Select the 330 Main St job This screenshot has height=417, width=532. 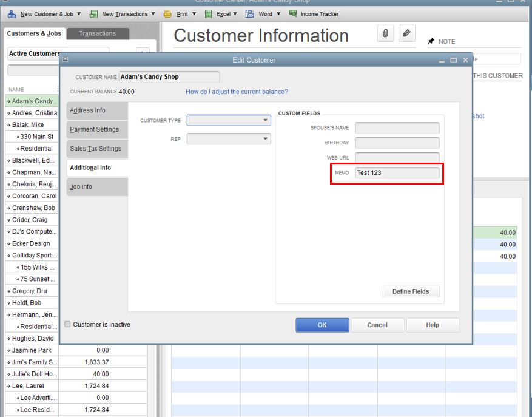click(x=32, y=137)
